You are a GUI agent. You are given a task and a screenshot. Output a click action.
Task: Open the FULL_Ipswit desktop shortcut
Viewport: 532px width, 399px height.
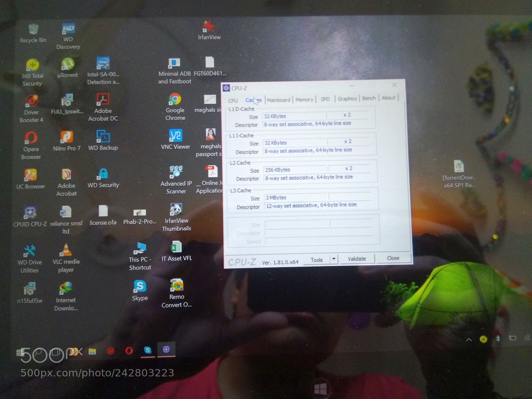[67, 104]
